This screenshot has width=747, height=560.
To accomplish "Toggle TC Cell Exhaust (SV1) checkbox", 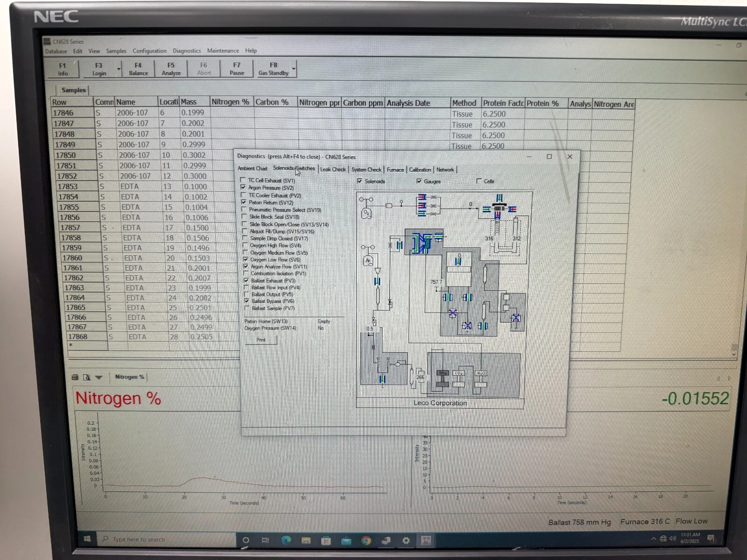I will click(x=243, y=180).
